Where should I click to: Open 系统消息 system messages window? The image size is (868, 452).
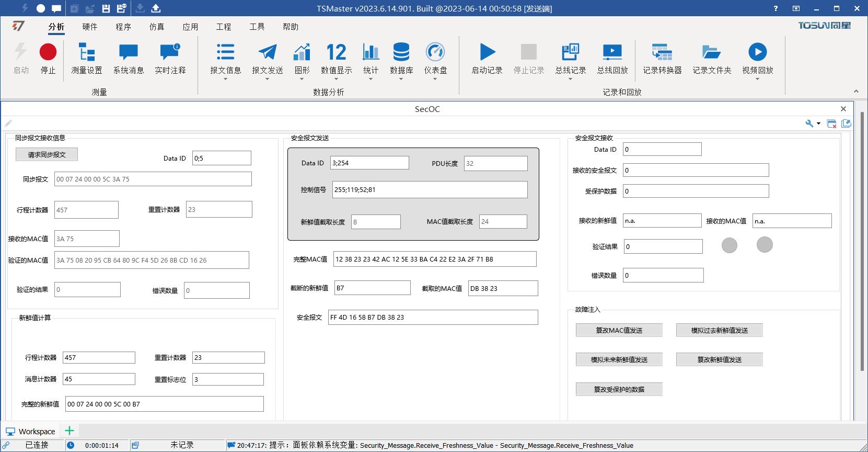click(129, 52)
